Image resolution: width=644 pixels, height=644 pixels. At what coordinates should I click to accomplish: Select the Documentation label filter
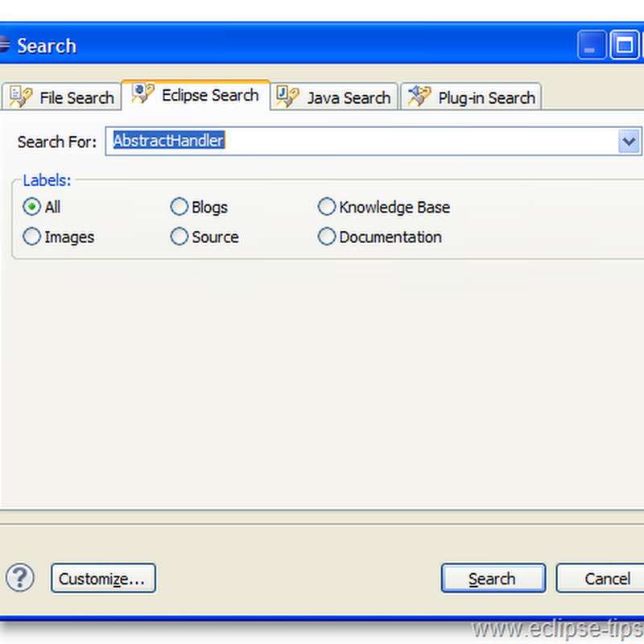click(327, 237)
